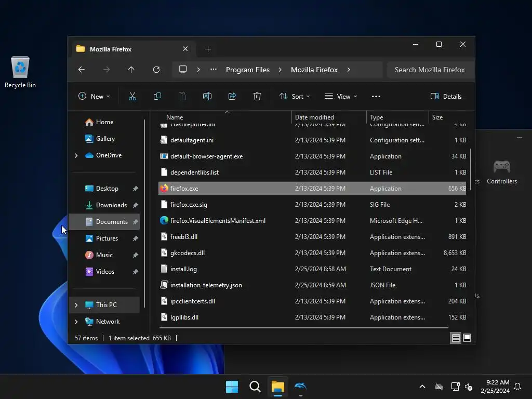Click chevron after Program Files breadcrumb

pyautogui.click(x=280, y=70)
